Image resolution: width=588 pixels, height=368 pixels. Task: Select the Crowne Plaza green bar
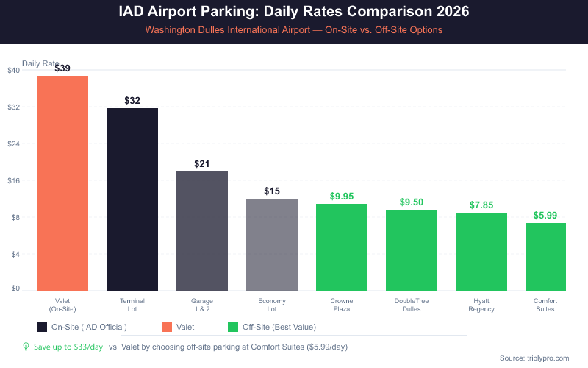point(342,247)
